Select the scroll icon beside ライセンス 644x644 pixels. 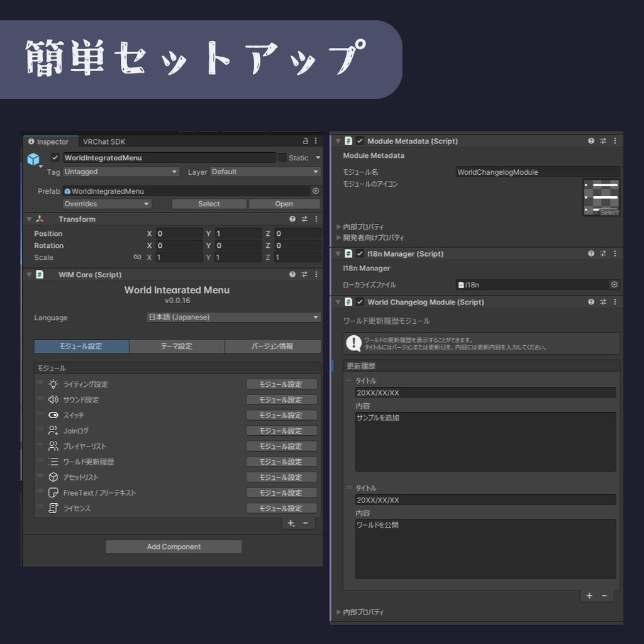(x=53, y=508)
